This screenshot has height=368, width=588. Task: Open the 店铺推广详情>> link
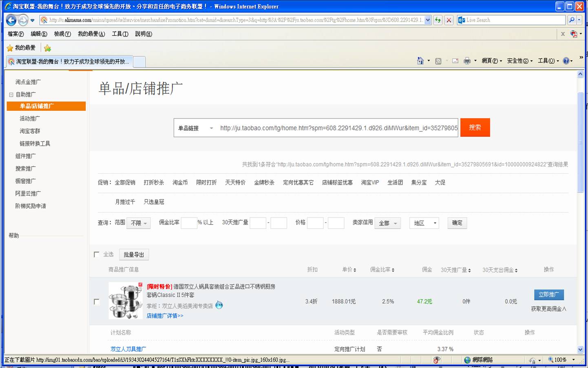[165, 316]
